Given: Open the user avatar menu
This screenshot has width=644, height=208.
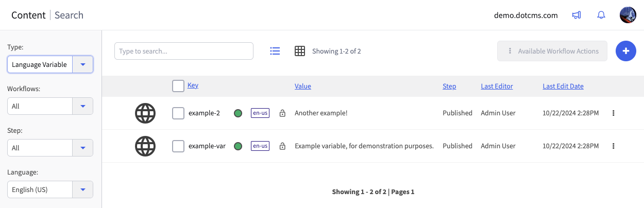Looking at the screenshot, I should tap(628, 15).
